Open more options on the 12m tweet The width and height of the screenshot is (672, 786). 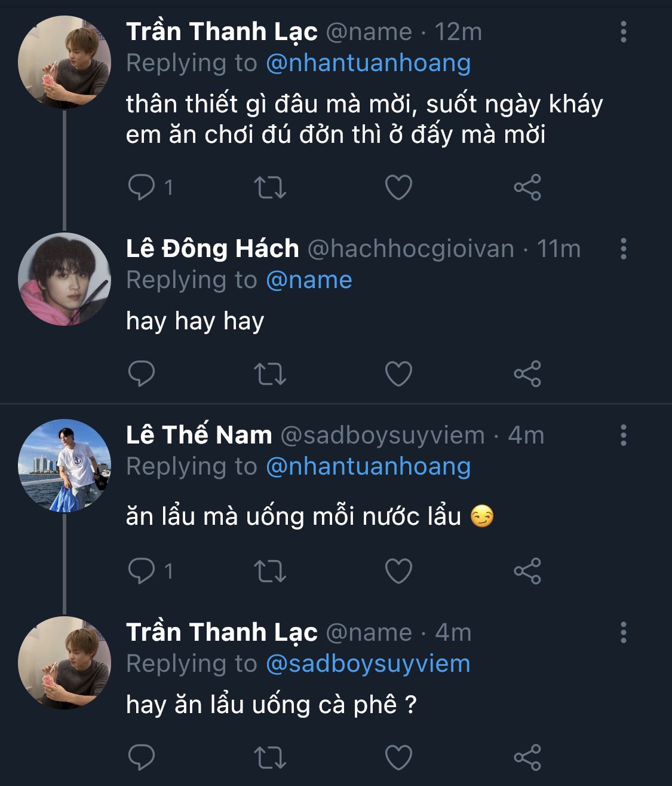pyautogui.click(x=623, y=32)
